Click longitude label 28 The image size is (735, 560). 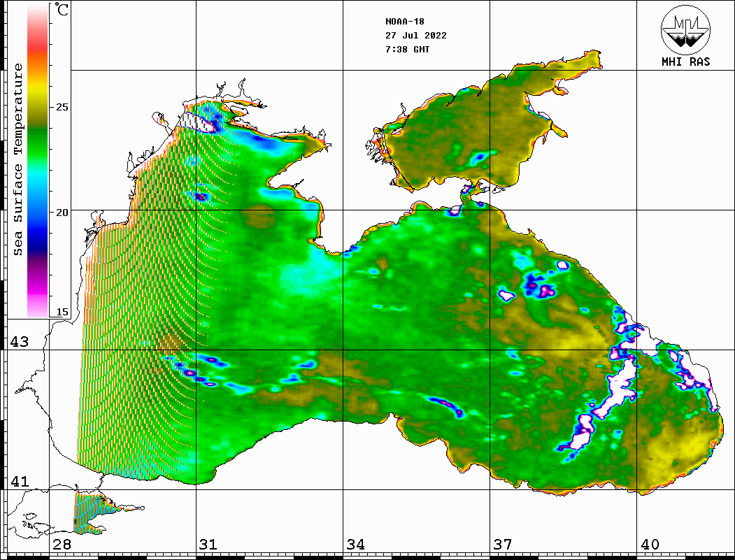coord(62,544)
